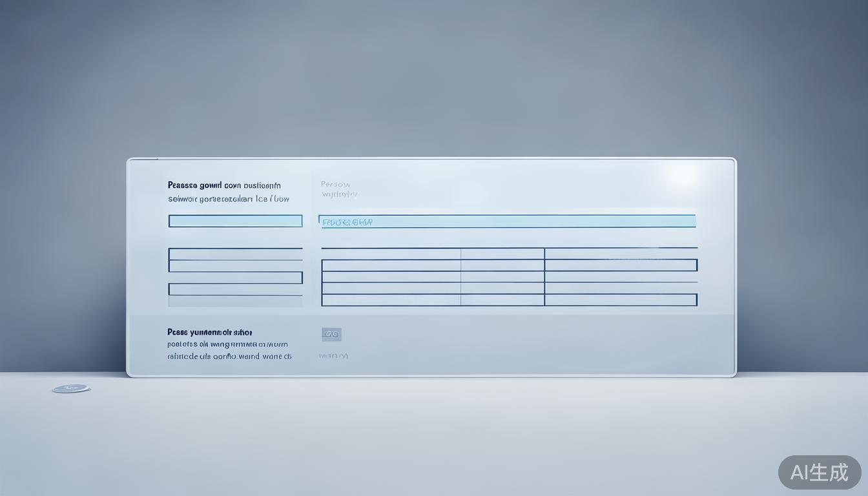
Task: Click the "AI生成" badge in the corner
Action: [820, 472]
